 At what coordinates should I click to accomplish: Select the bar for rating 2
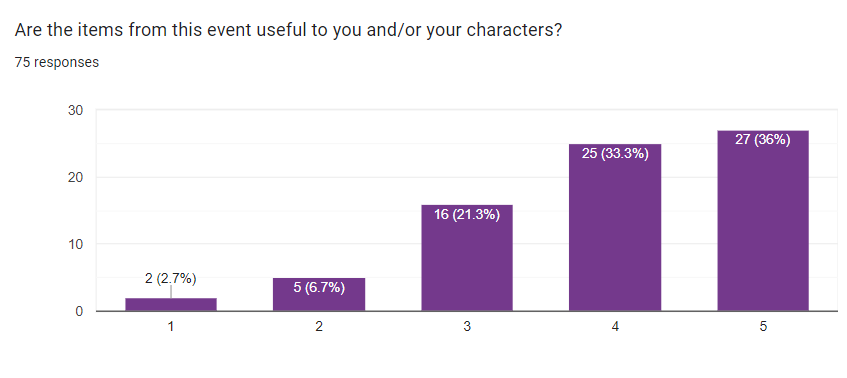pos(319,294)
